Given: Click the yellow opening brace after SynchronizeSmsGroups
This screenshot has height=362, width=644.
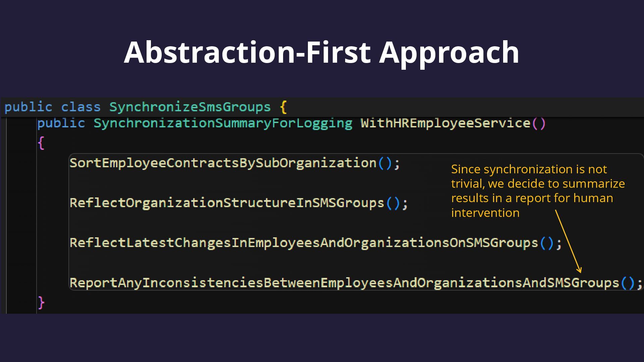Looking at the screenshot, I should (x=283, y=107).
